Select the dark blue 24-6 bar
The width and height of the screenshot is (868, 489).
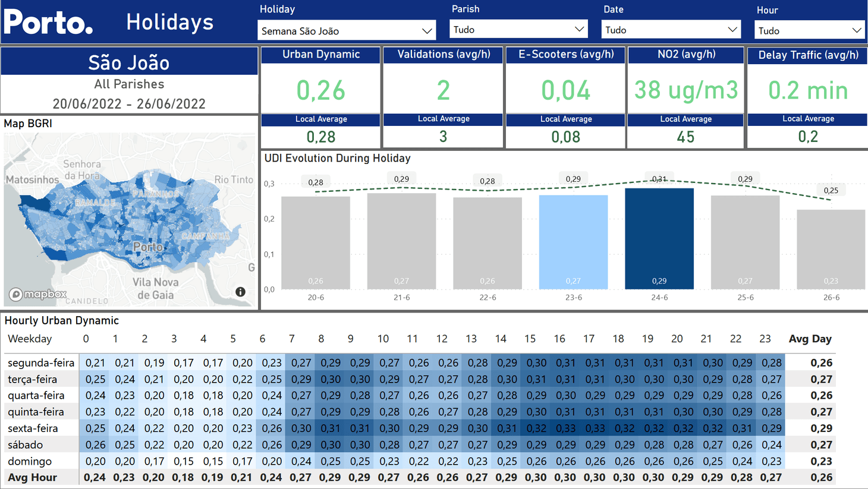point(659,238)
